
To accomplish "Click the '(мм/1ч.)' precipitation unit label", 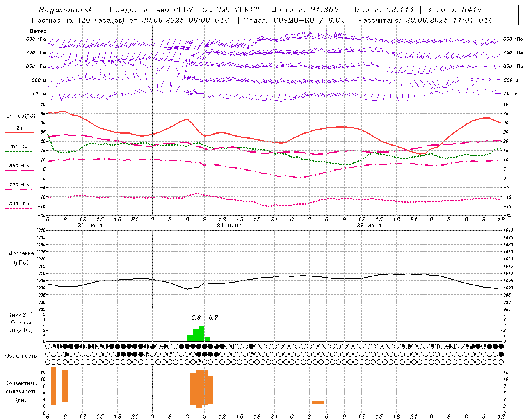I will coord(21,330).
